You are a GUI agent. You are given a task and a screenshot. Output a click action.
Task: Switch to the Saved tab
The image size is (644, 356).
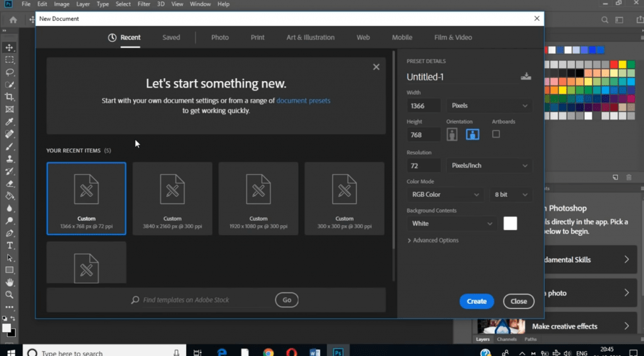[171, 37]
